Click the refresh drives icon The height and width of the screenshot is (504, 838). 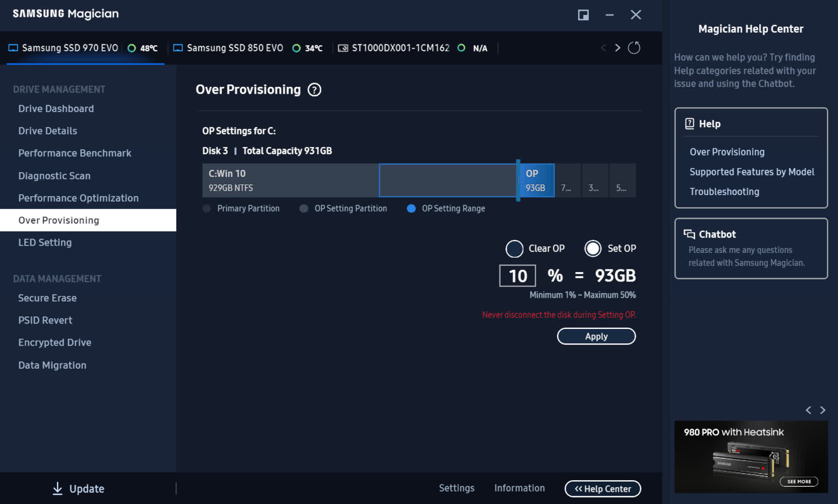[634, 48]
